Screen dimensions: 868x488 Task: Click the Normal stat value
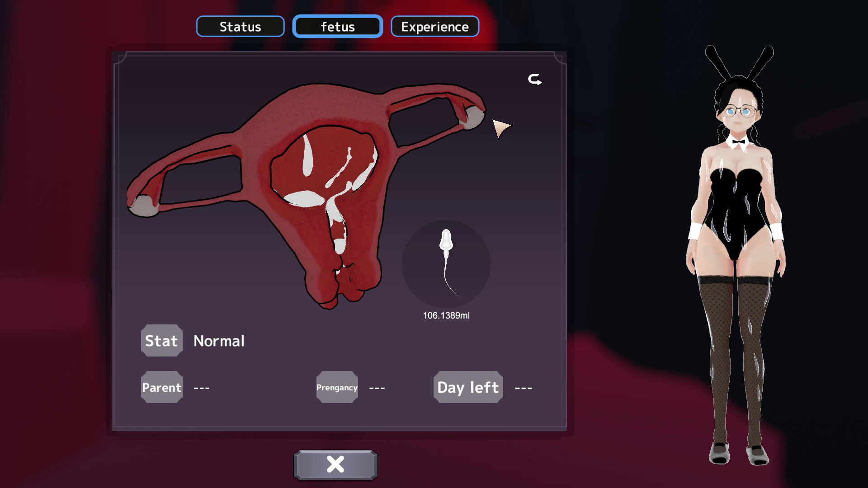coord(219,341)
